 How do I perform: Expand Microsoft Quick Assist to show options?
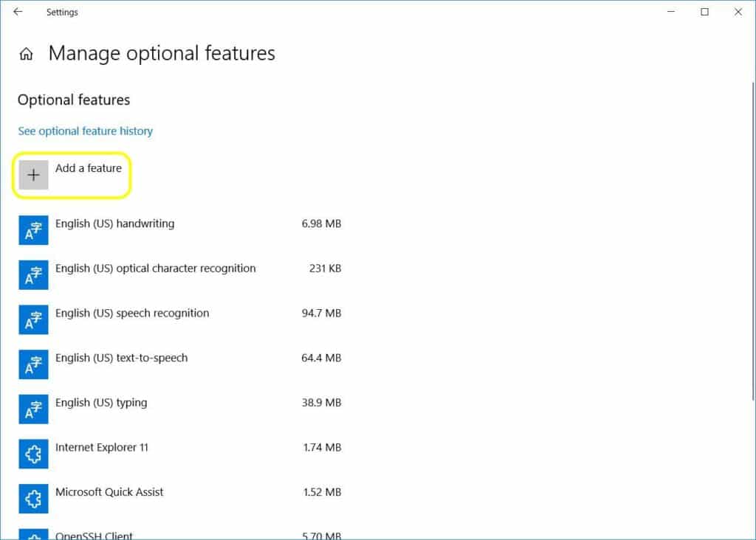pos(109,492)
